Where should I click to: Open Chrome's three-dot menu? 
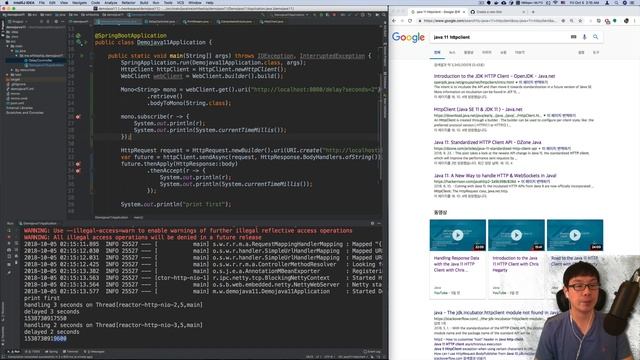click(635, 20)
